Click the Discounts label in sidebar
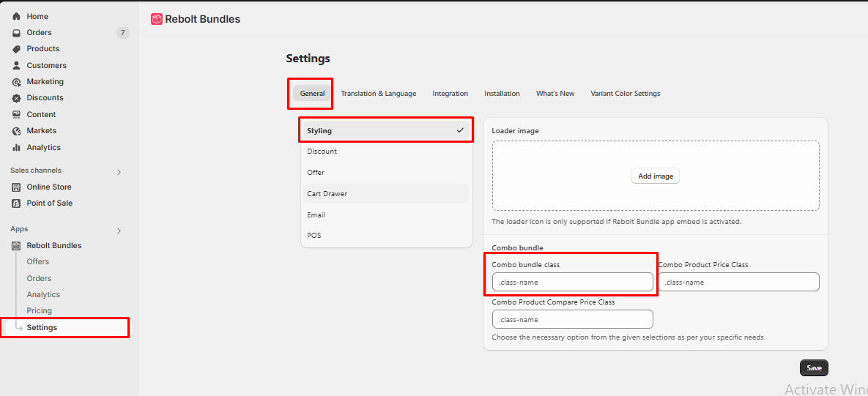The height and width of the screenshot is (396, 868). point(45,98)
